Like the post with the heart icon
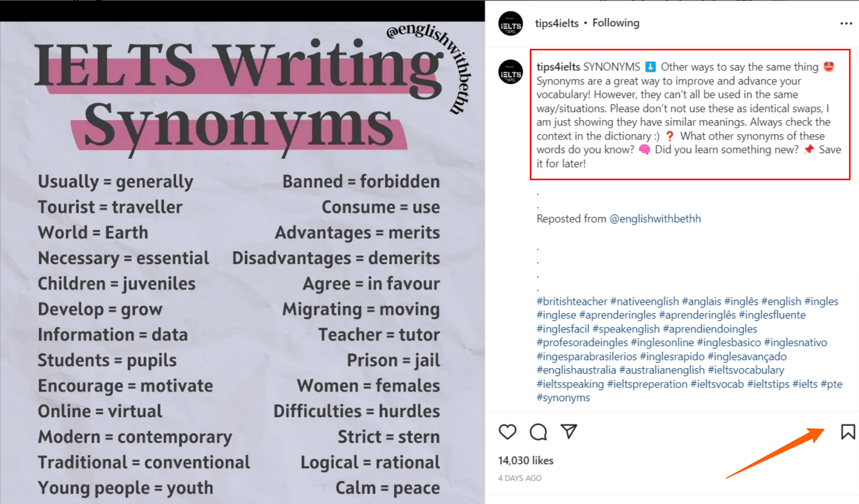859x504 pixels. coord(507,432)
